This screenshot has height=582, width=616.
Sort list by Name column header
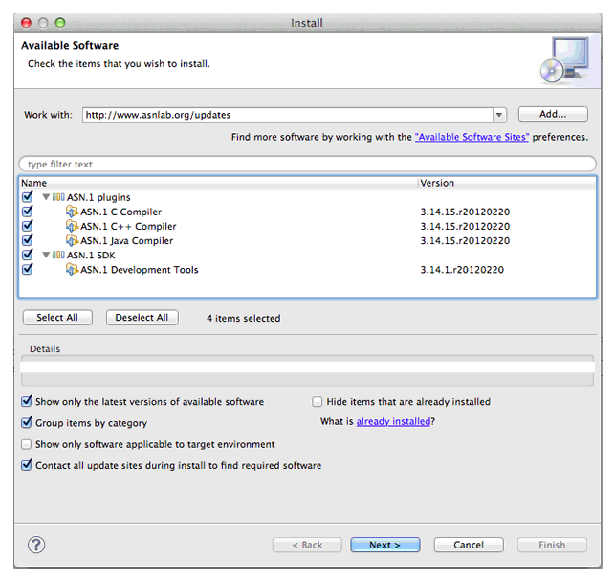click(200, 184)
